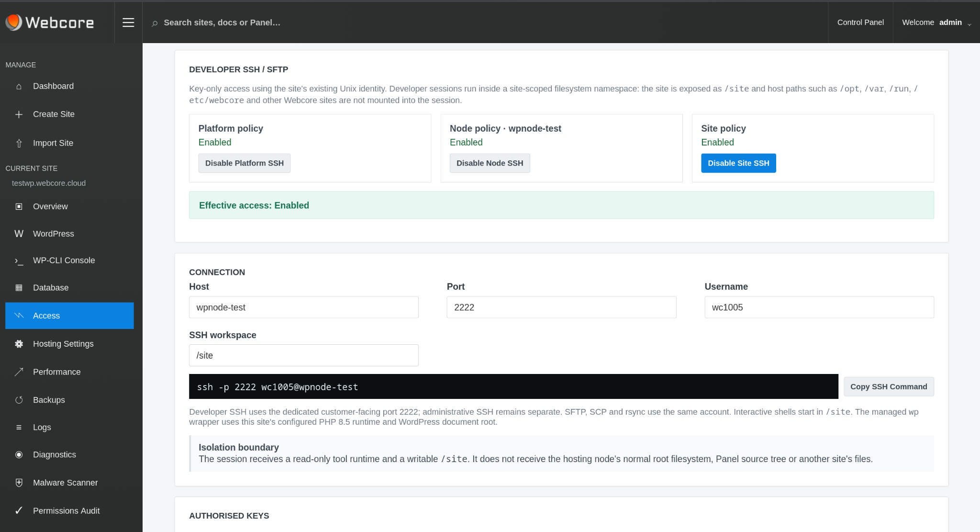The width and height of the screenshot is (980, 532).
Task: Click the Hosting Settings gear icon
Action: point(19,344)
